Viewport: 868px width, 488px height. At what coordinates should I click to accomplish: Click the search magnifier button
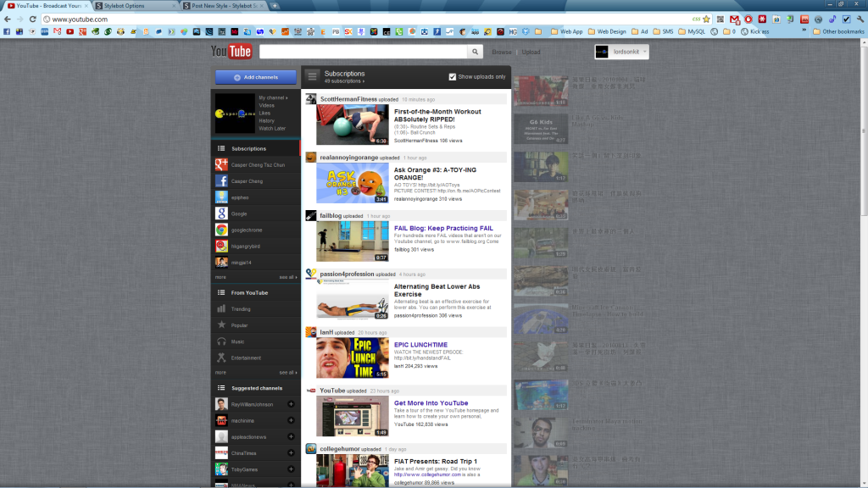click(x=475, y=52)
